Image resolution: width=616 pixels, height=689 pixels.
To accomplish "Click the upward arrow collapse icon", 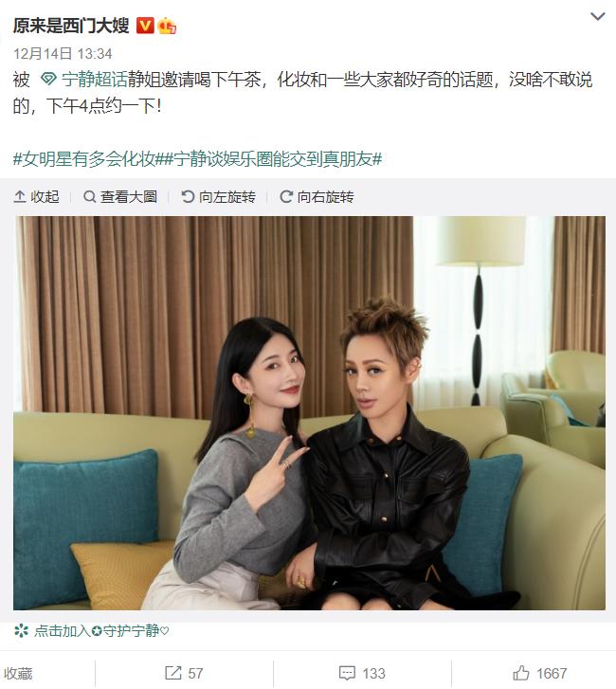I will tap(20, 196).
